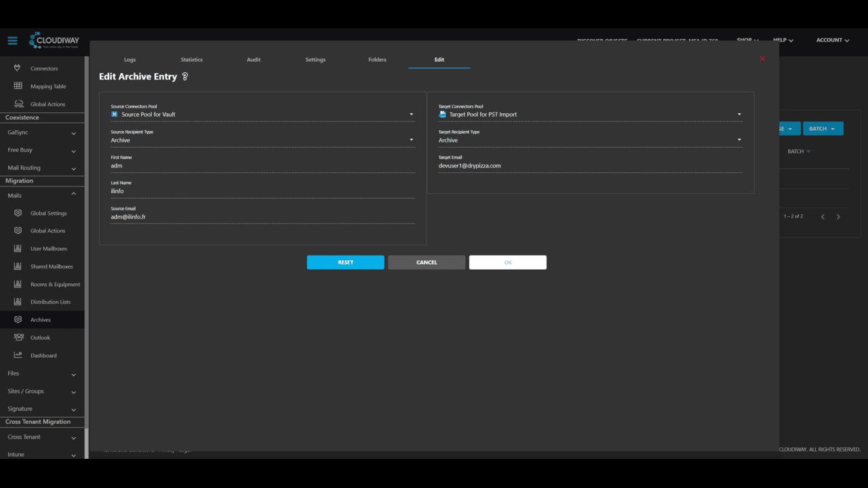
Task: Click the Target Pool for PST Import icon
Action: click(x=443, y=115)
